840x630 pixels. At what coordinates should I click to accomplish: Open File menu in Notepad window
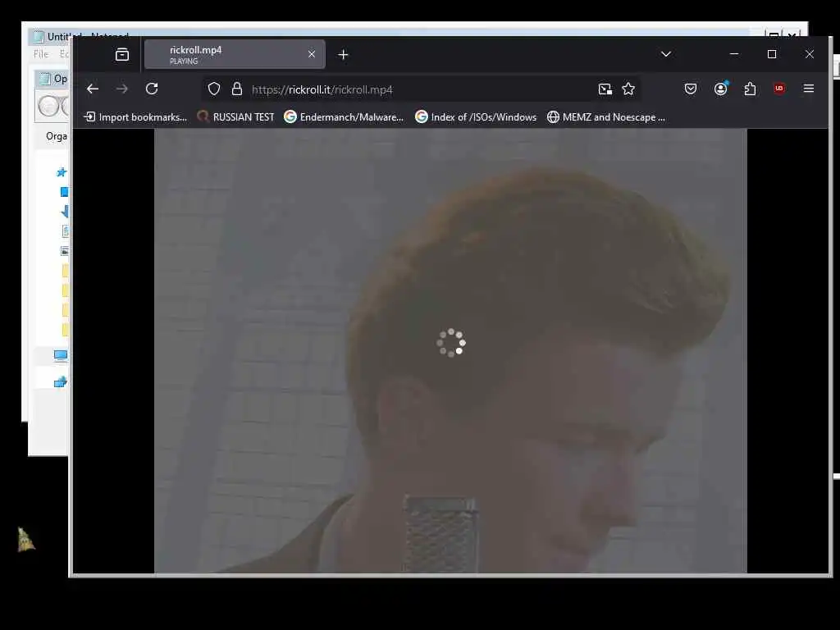click(x=41, y=54)
